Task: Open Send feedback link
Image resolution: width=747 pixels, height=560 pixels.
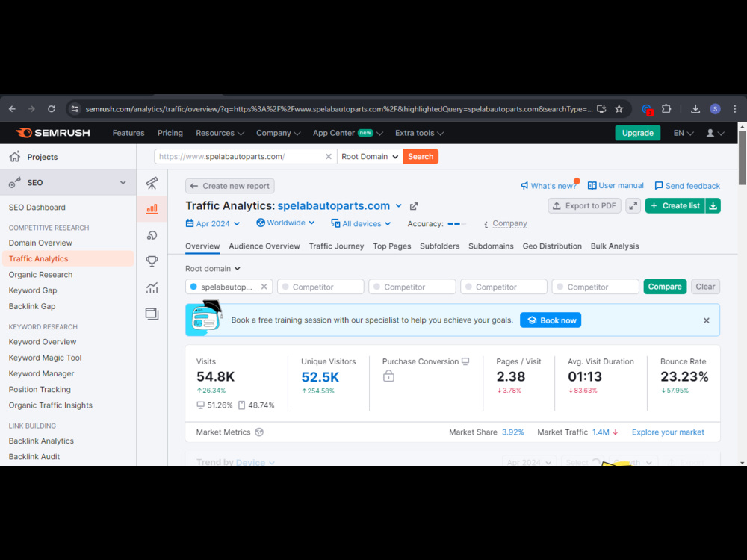Action: [x=687, y=186]
